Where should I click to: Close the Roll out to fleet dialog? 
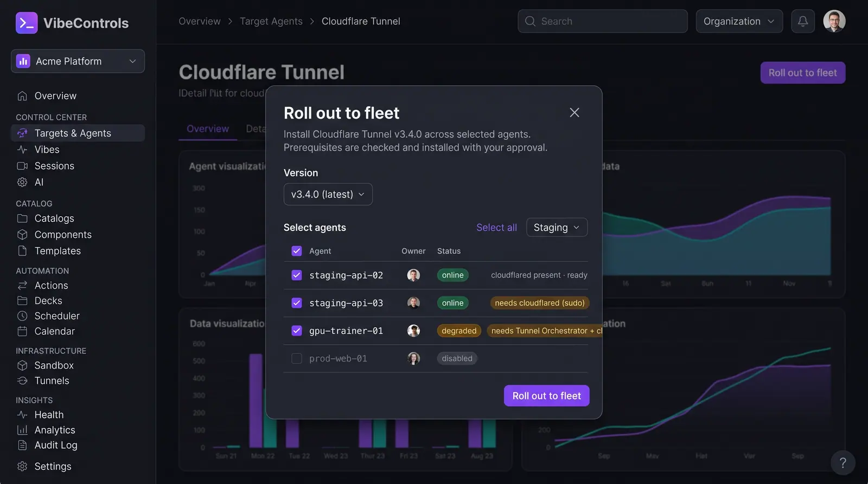(x=575, y=113)
